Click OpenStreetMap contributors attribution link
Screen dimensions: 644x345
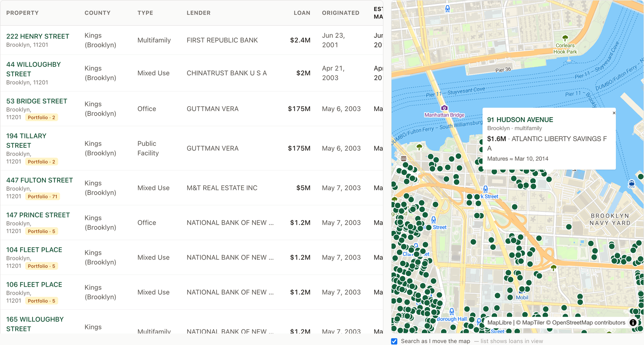586,322
